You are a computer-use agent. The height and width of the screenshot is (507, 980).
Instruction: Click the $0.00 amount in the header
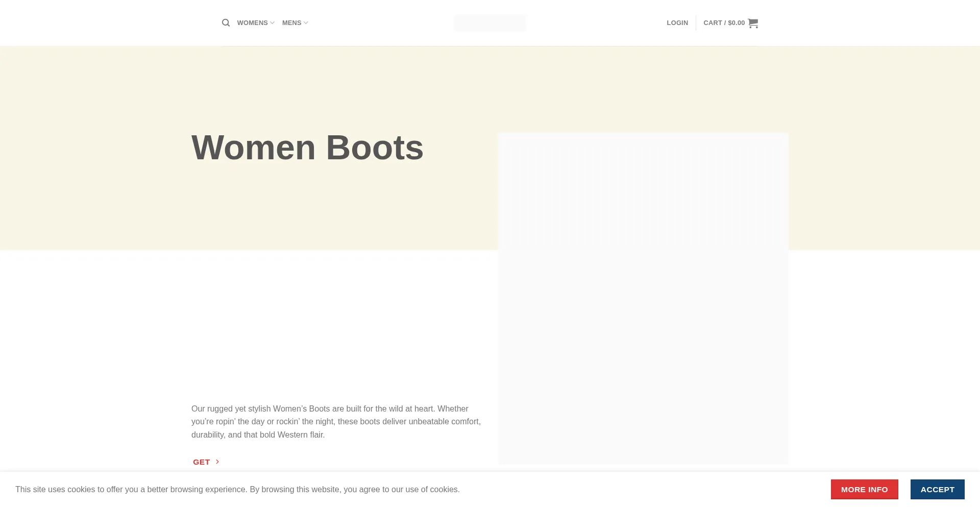tap(736, 23)
